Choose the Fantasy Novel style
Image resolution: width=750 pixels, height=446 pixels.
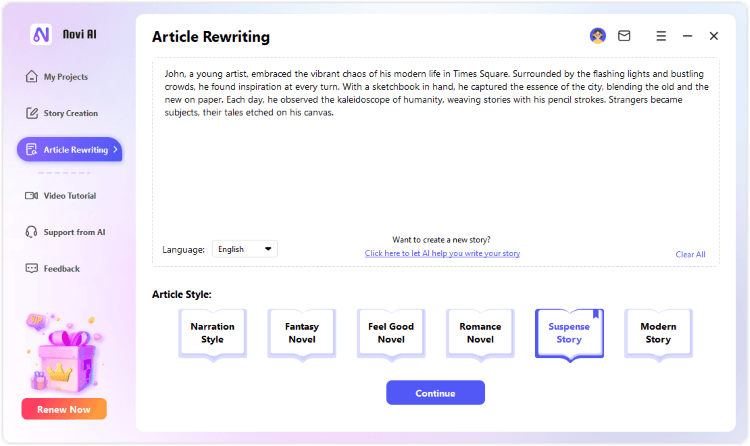[302, 334]
